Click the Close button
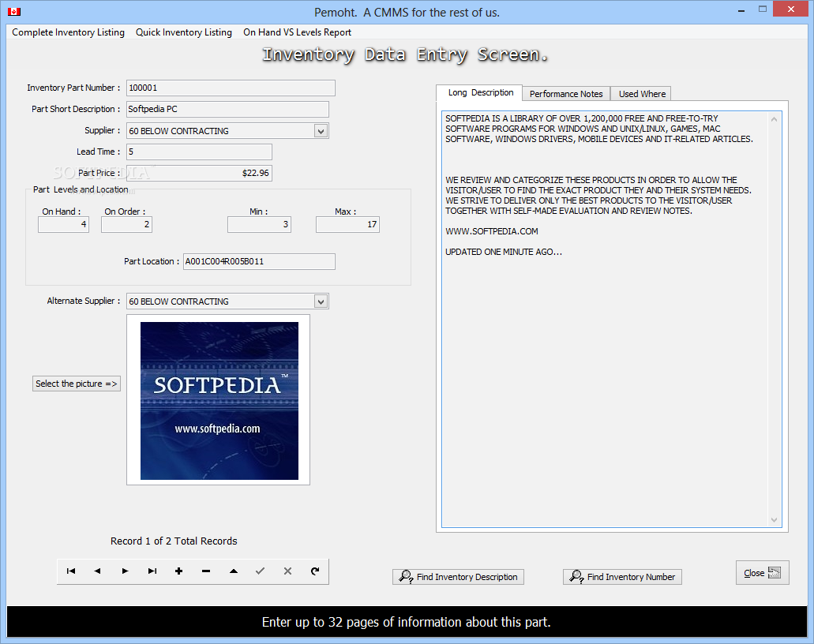This screenshot has width=814, height=644. (762, 572)
